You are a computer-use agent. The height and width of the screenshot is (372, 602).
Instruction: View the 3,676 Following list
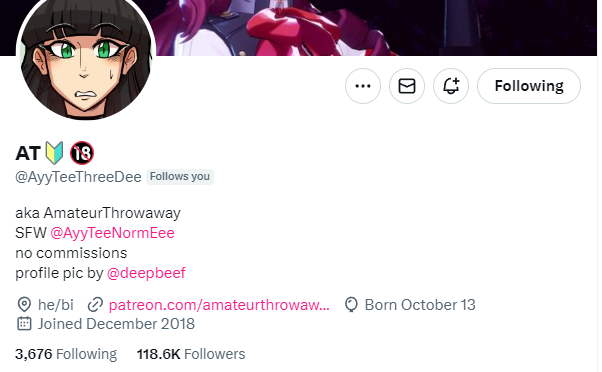click(x=66, y=354)
